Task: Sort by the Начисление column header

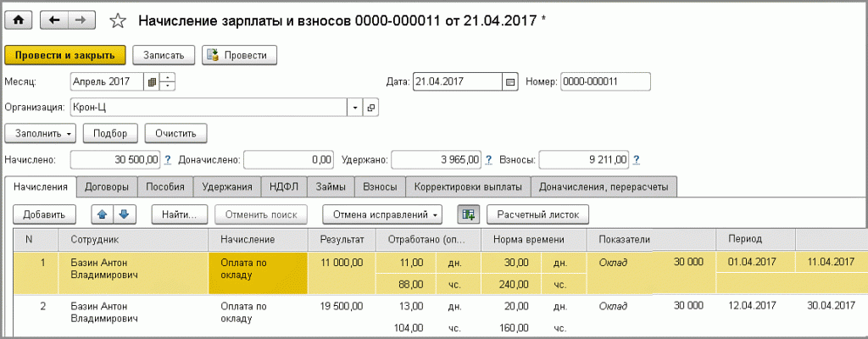Action: [258, 239]
